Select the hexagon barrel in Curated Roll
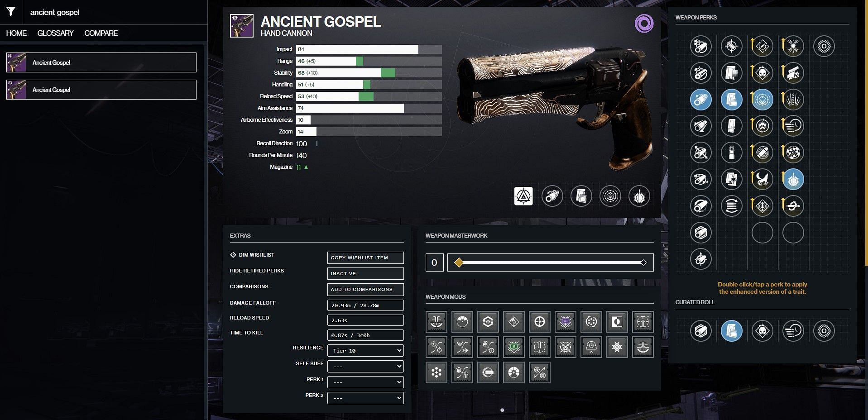868x420 pixels. tap(701, 331)
